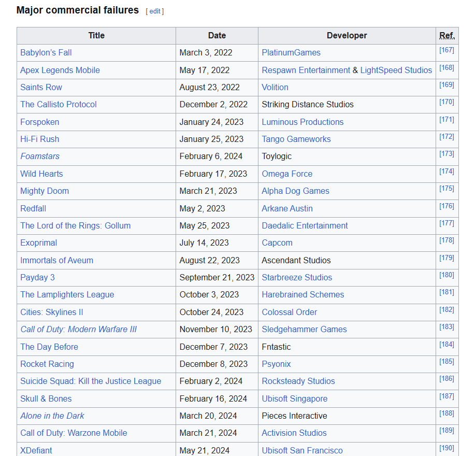Open the Alone in the Dark link

coord(52,416)
